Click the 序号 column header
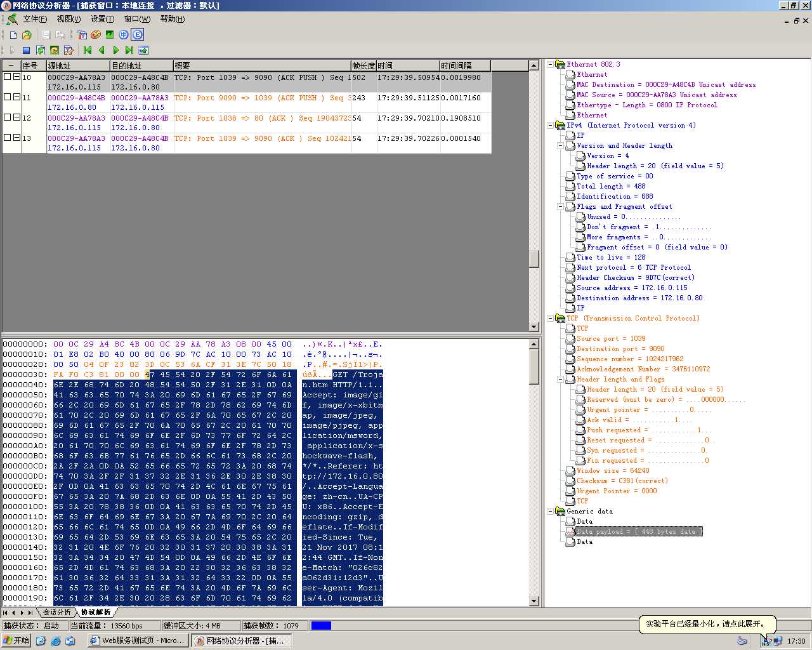The image size is (812, 650). tap(33, 65)
